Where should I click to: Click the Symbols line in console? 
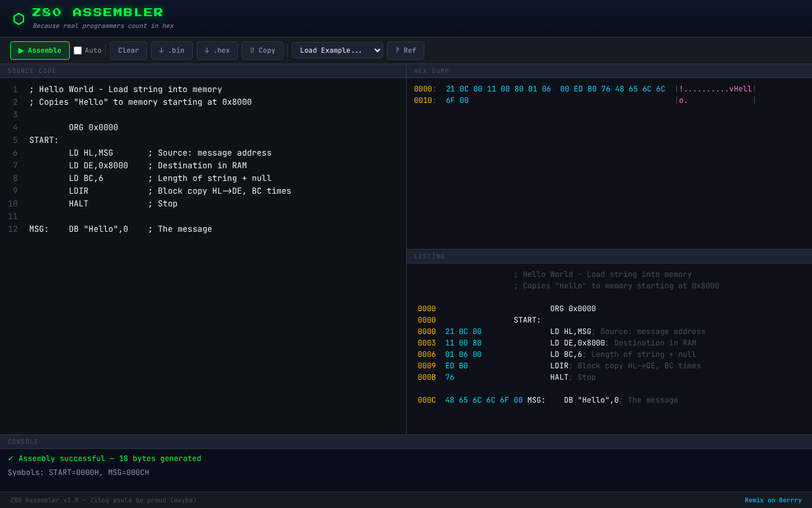coord(79,472)
